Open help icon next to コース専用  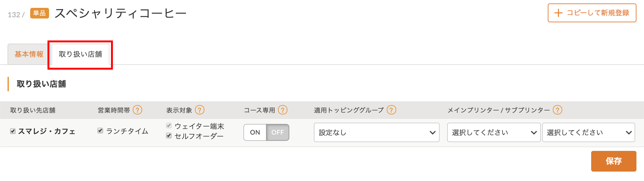[x=283, y=110]
